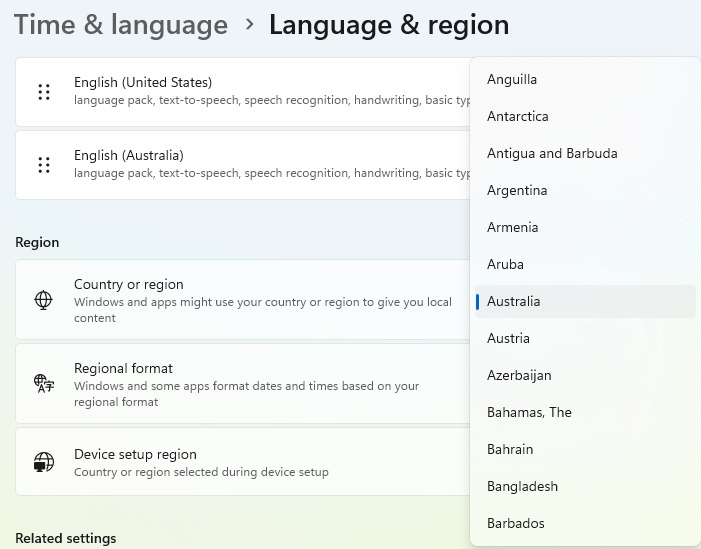The image size is (701, 549).
Task: Click drag handle for English (Australia)
Action: [44, 165]
